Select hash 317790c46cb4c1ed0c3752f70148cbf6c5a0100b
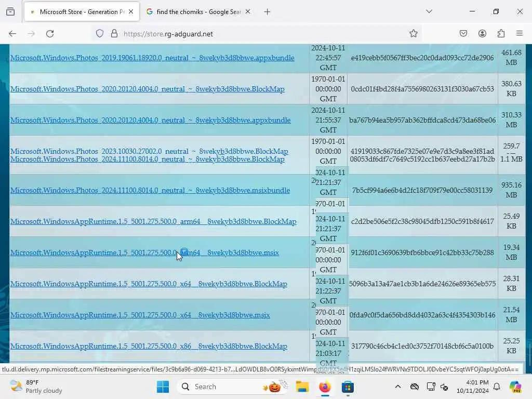Image resolution: width=532 pixels, height=399 pixels. point(422,347)
